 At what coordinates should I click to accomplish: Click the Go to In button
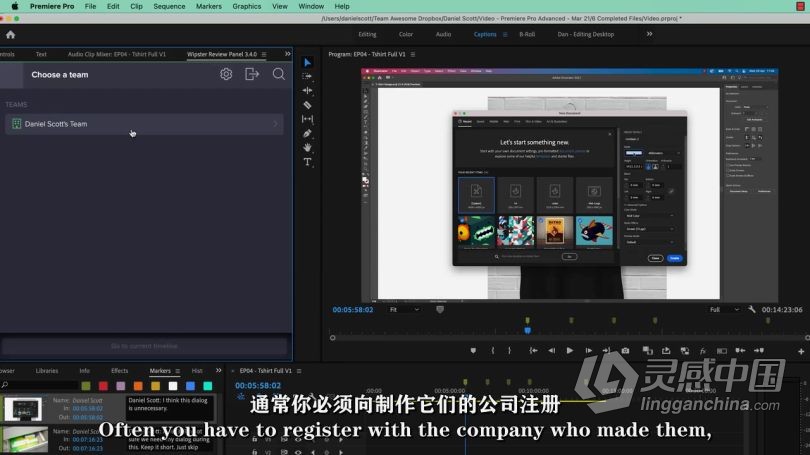(533, 351)
